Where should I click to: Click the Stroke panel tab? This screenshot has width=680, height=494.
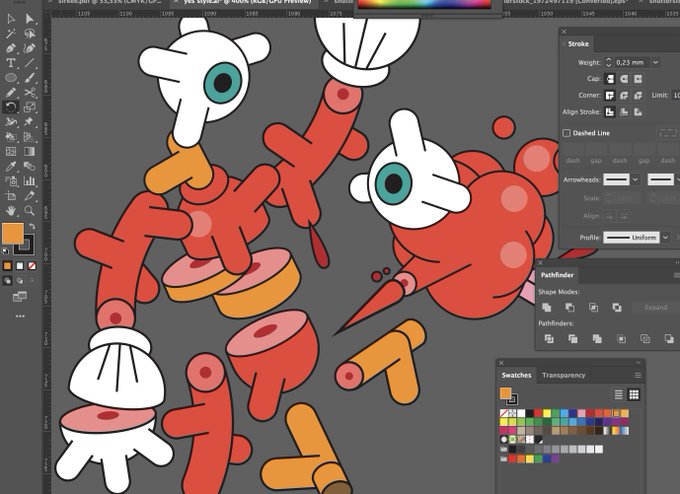pos(578,44)
